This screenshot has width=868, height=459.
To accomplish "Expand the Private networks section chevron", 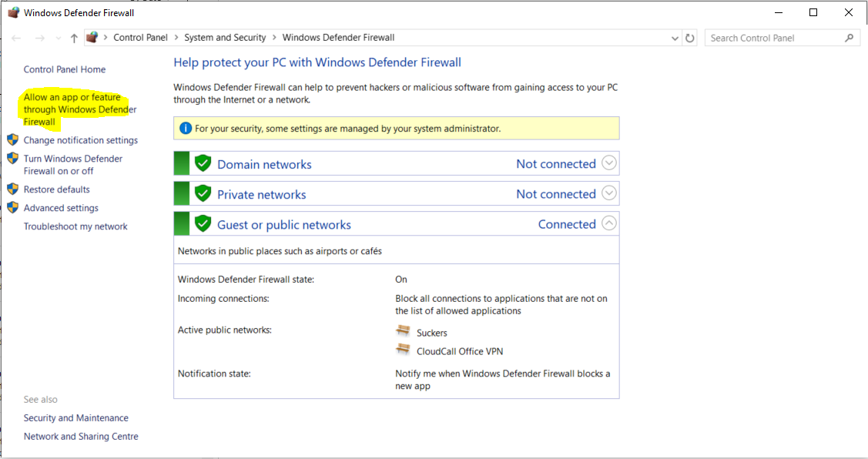I will [x=609, y=193].
